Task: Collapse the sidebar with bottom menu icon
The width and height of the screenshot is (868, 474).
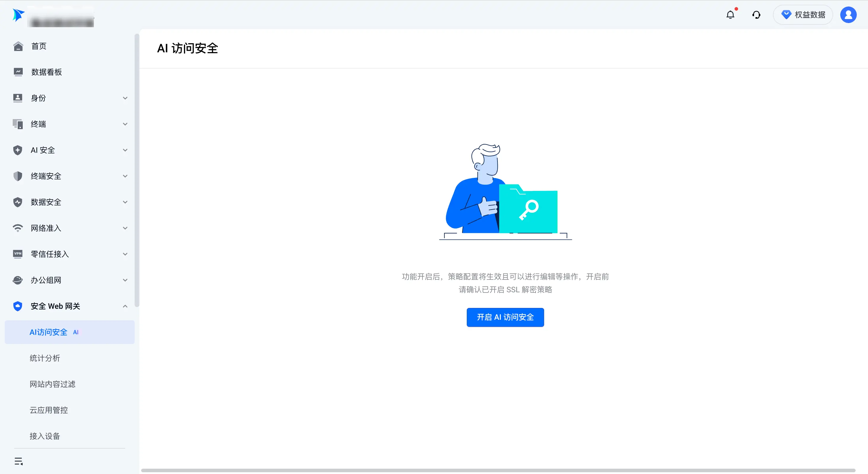Action: pos(19,461)
